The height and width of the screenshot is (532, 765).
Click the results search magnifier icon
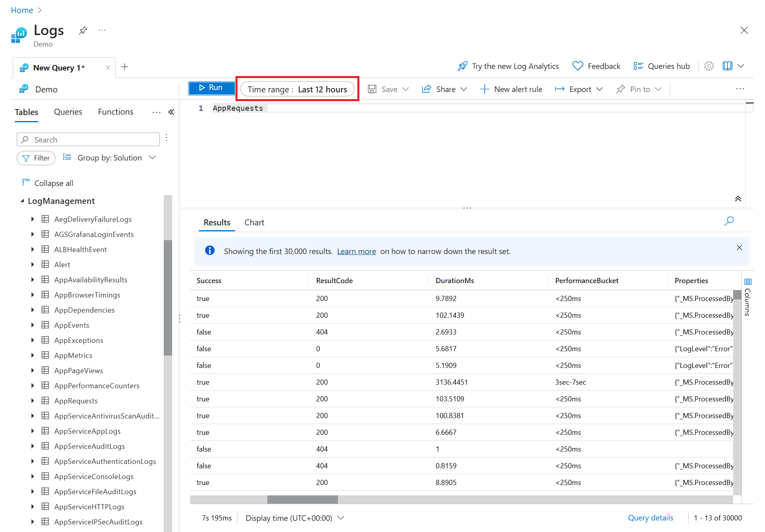(729, 221)
